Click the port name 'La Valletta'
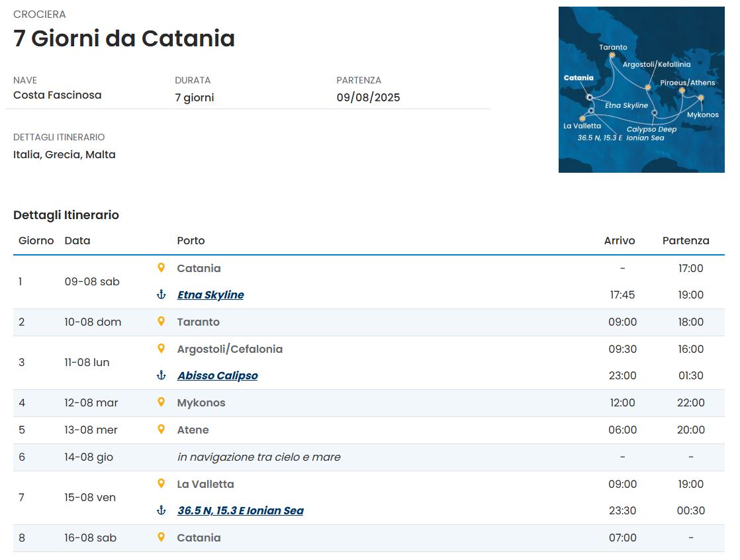 [x=205, y=484]
